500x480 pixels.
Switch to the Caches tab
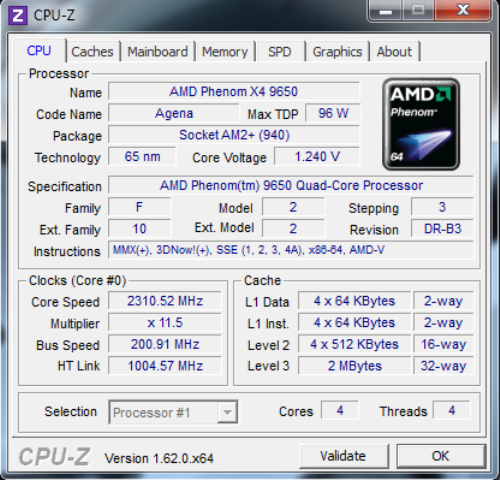click(x=92, y=52)
